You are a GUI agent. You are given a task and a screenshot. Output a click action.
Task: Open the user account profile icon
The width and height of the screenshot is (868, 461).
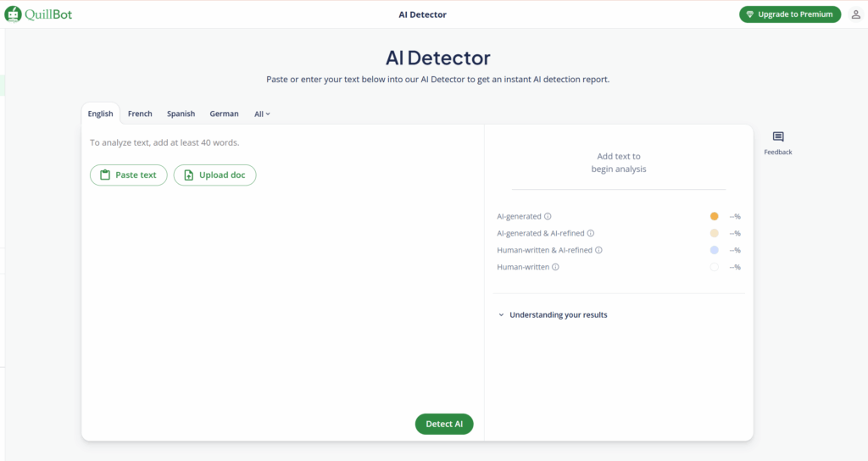coord(855,14)
